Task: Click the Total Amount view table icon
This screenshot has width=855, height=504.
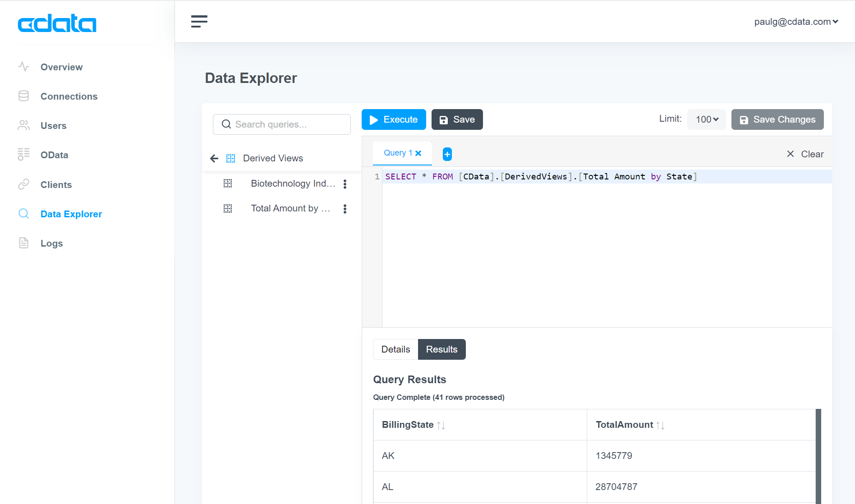Action: pos(228,208)
